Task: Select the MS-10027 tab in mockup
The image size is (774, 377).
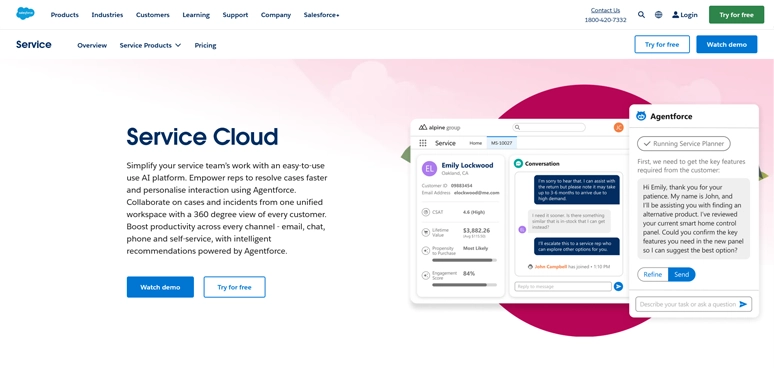Action: click(502, 143)
